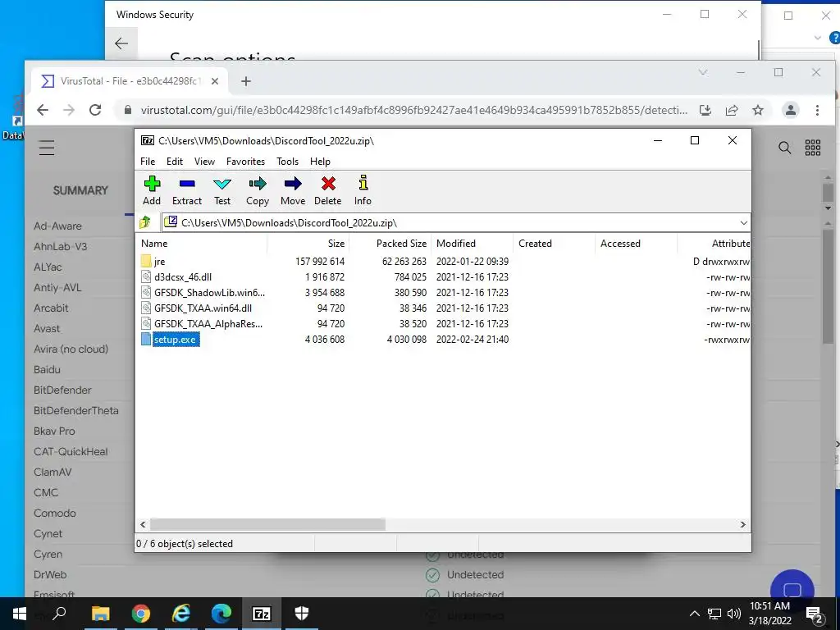This screenshot has height=630, width=840.
Task: Close the VirusTotal browser tab
Action: (215, 81)
